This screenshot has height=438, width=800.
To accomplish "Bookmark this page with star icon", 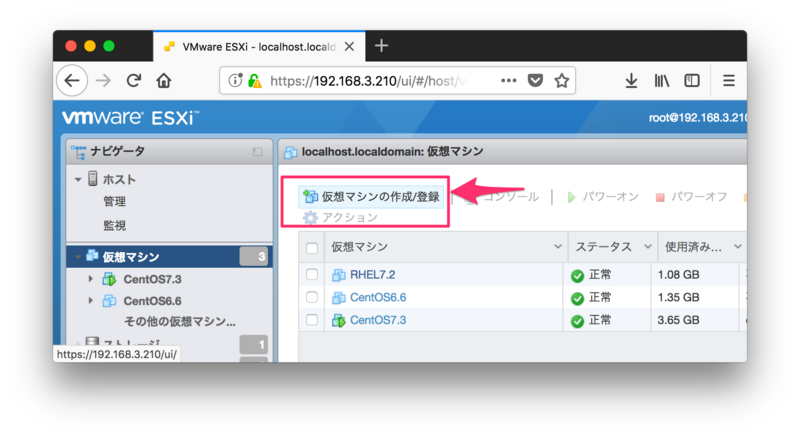I will (562, 81).
